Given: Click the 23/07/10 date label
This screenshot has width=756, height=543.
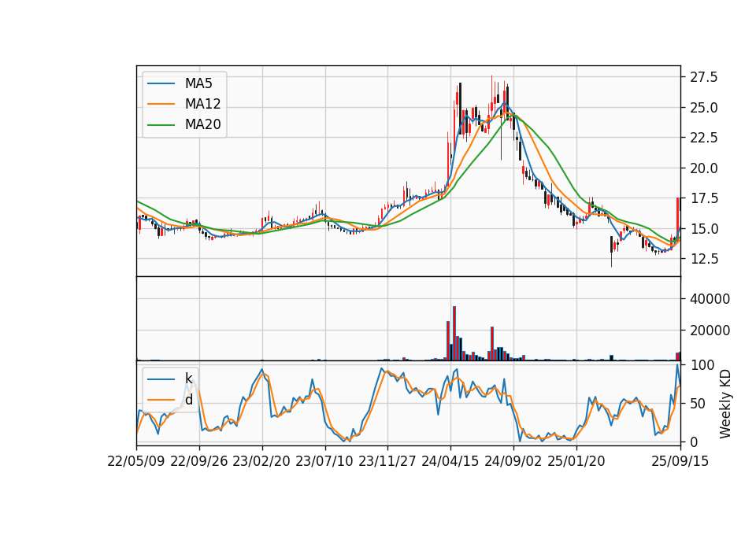Looking at the screenshot, I should [x=324, y=461].
